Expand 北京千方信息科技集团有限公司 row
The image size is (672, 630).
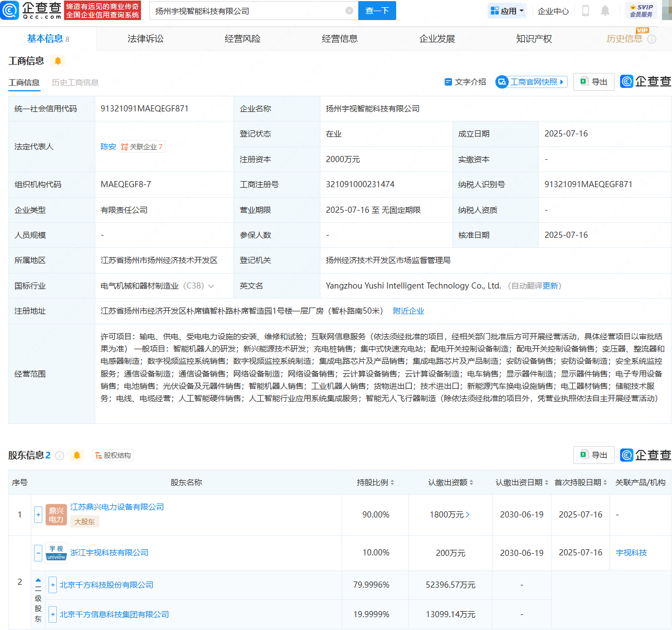[52, 614]
